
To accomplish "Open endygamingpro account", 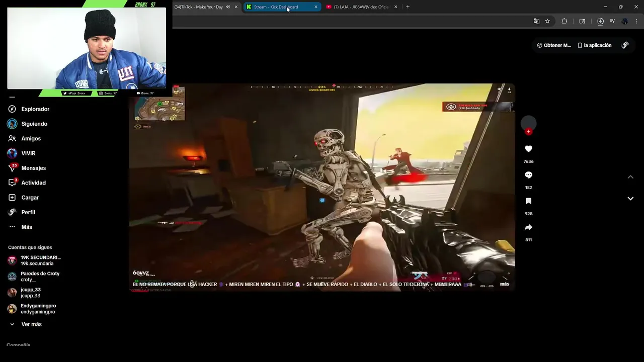I will [x=32, y=309].
